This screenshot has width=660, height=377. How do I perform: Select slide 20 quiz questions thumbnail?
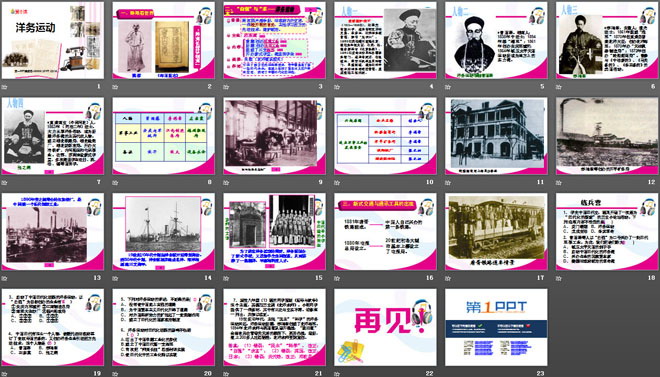163,327
